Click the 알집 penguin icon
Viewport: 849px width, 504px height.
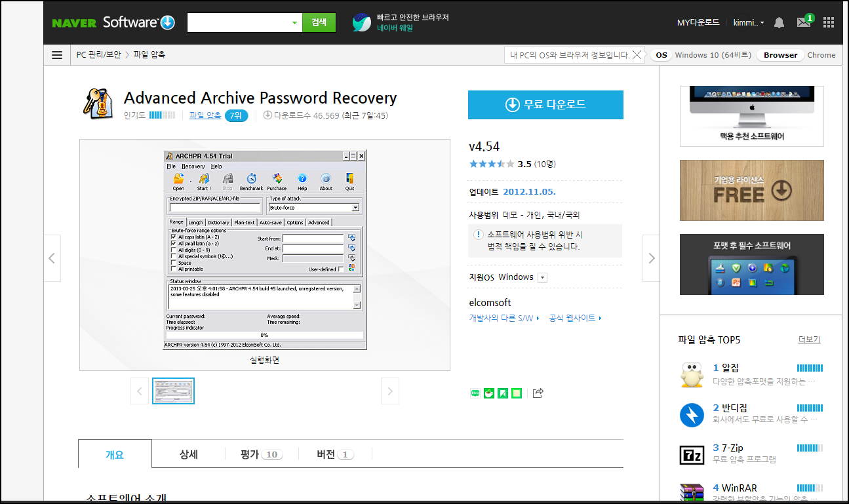coord(692,374)
